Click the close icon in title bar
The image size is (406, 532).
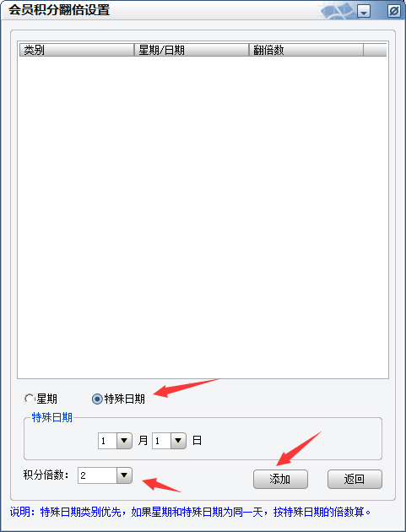click(x=394, y=11)
